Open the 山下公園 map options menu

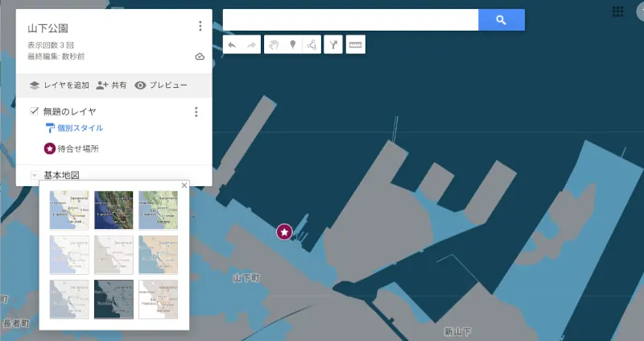pyautogui.click(x=200, y=27)
